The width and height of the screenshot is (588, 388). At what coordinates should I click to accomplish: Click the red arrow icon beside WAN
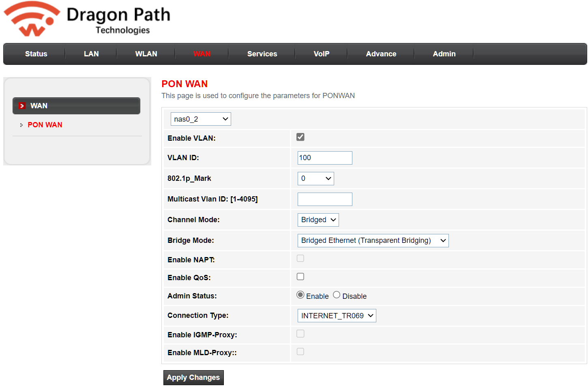(22, 106)
